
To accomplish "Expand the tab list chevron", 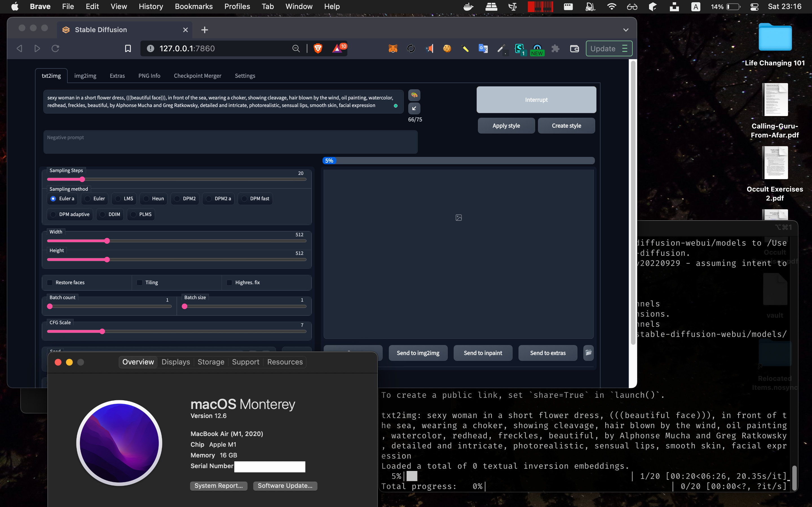I will click(x=626, y=30).
